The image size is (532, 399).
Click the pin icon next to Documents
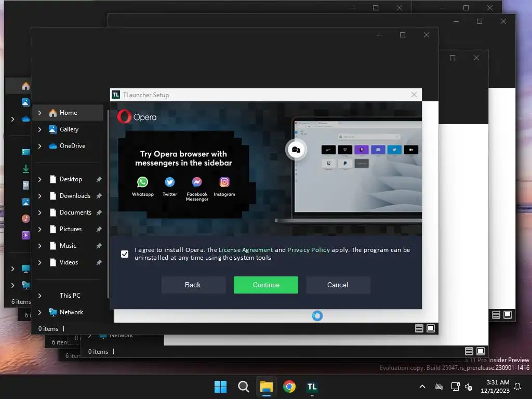click(99, 212)
